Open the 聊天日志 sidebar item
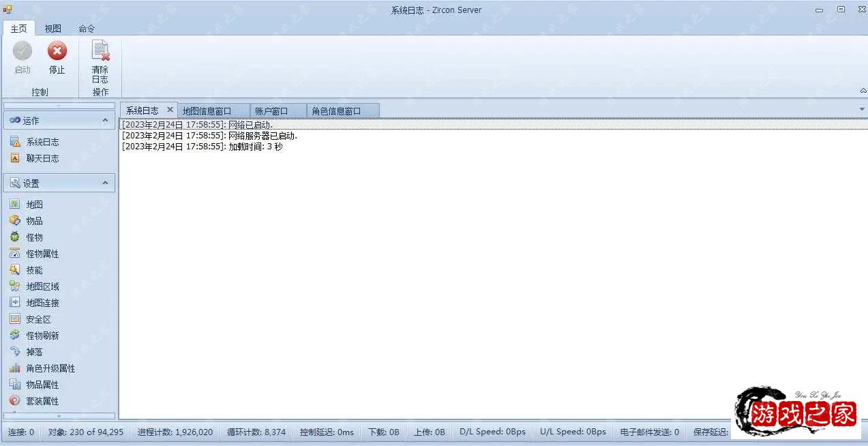This screenshot has width=868, height=446. point(42,158)
